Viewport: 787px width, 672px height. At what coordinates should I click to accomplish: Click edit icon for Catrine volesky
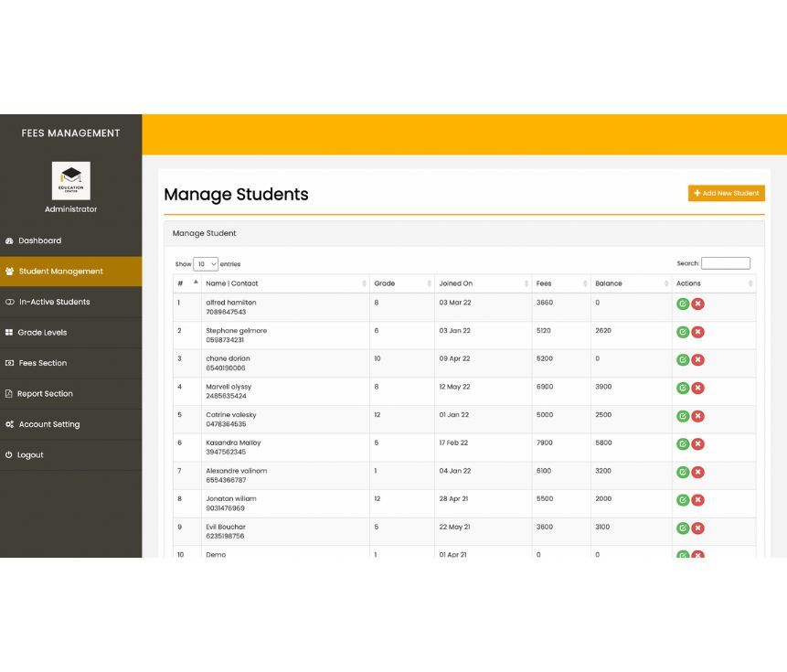point(682,416)
